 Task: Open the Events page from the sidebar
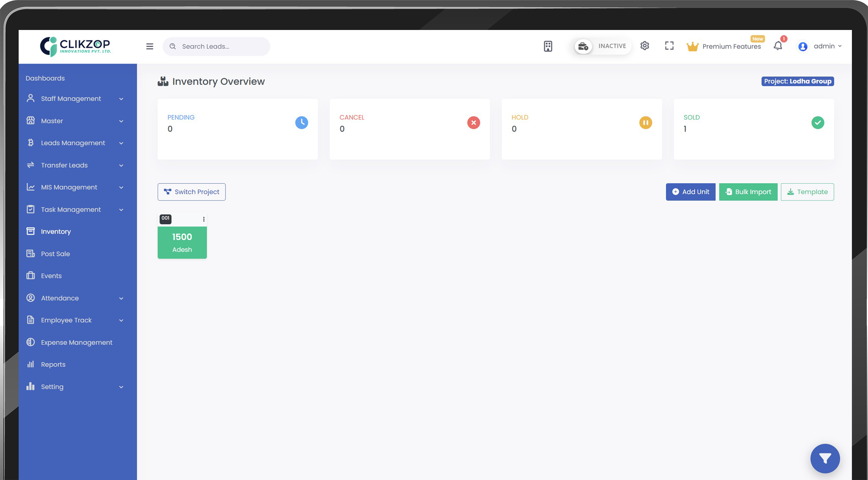pos(51,276)
